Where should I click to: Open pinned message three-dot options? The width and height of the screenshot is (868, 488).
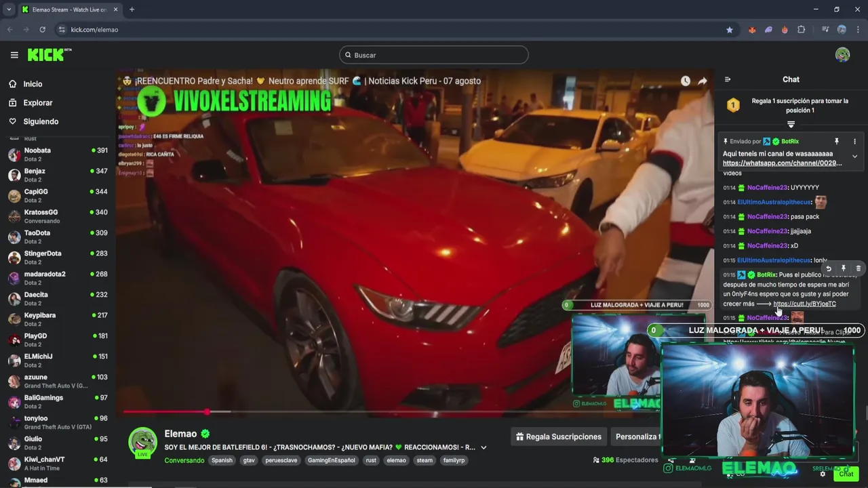[x=854, y=141]
